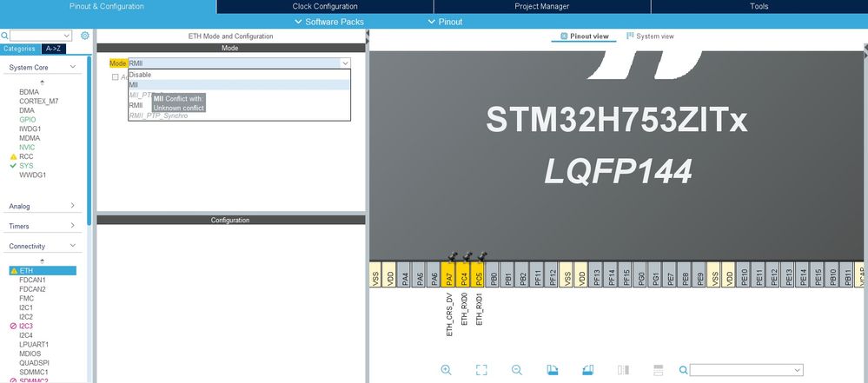Select MDMA peripheral
868x383 pixels.
click(30, 138)
